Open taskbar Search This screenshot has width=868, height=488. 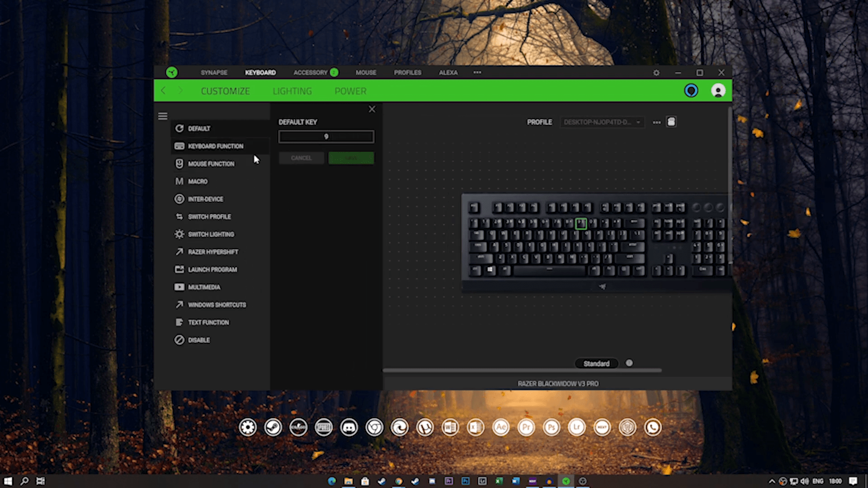[x=24, y=481]
